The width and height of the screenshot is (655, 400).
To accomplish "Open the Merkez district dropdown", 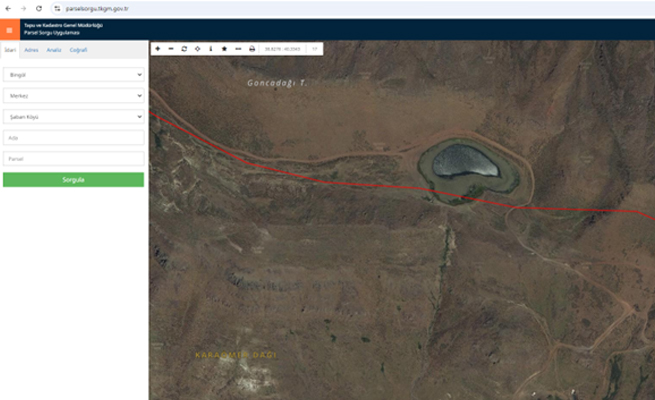I will (x=74, y=96).
